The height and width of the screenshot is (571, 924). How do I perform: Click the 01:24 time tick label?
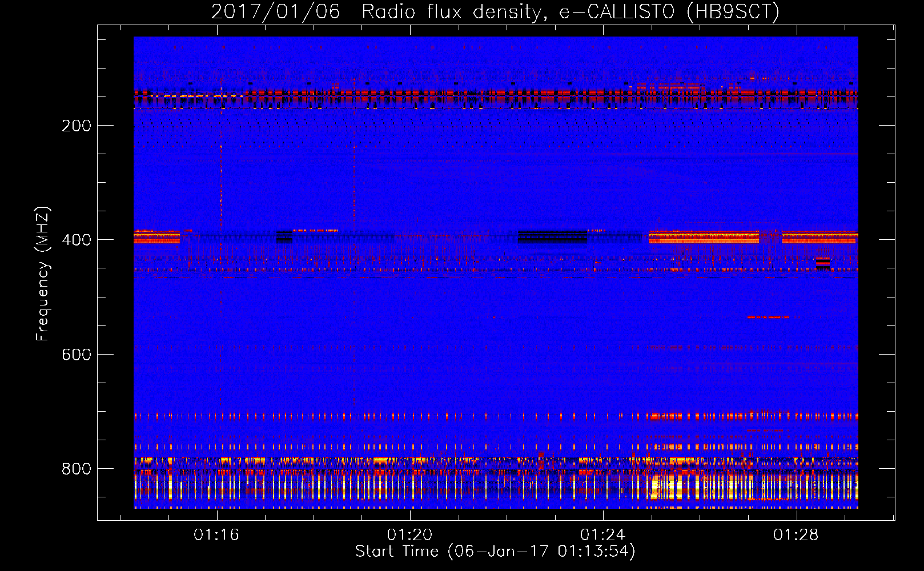tap(602, 535)
